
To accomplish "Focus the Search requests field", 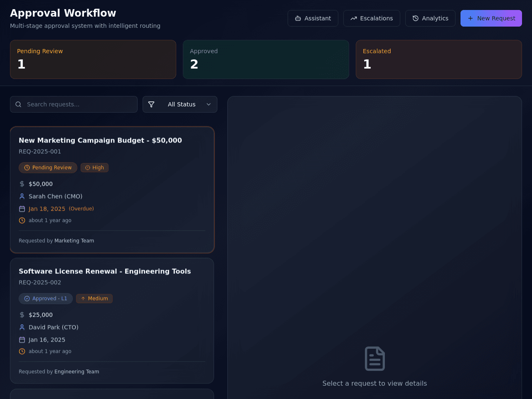I will 74,104.
